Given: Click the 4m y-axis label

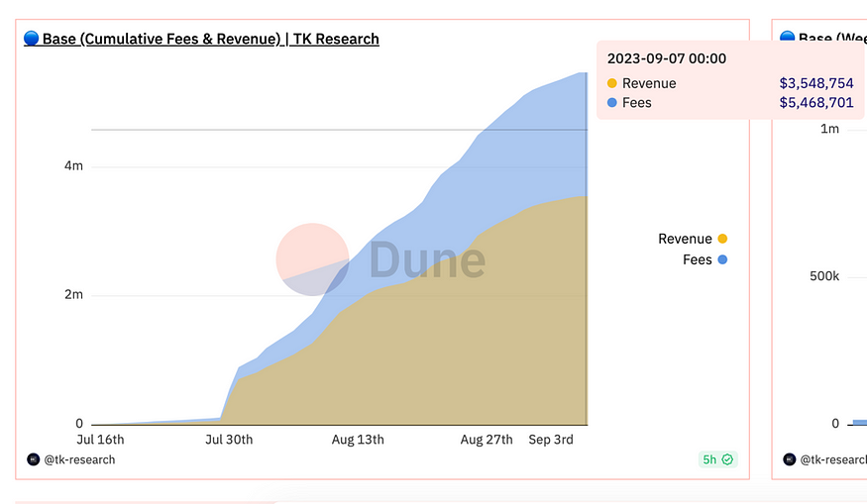Looking at the screenshot, I should point(73,166).
